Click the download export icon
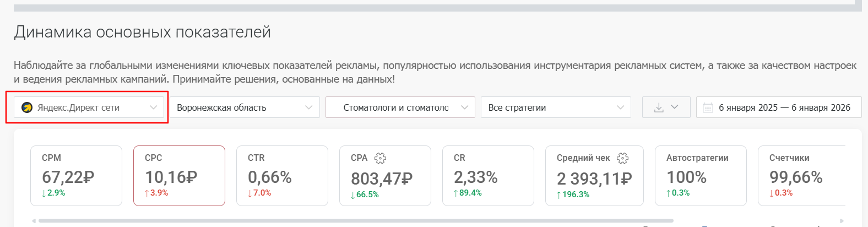 click(x=659, y=107)
